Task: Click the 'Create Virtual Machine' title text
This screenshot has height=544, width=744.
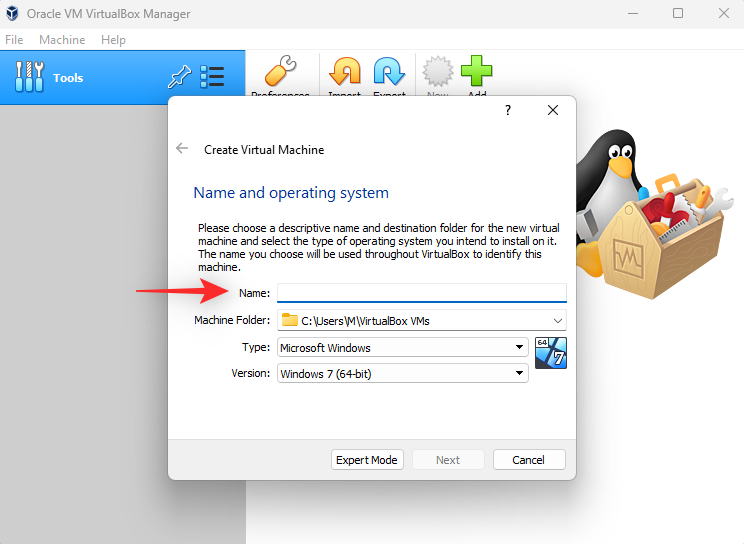Action: 264,150
